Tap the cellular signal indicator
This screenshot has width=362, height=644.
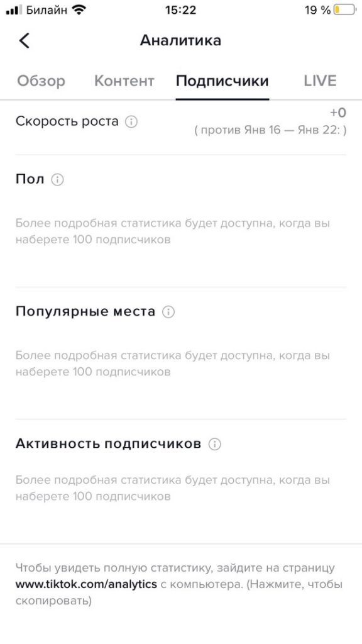[13, 9]
